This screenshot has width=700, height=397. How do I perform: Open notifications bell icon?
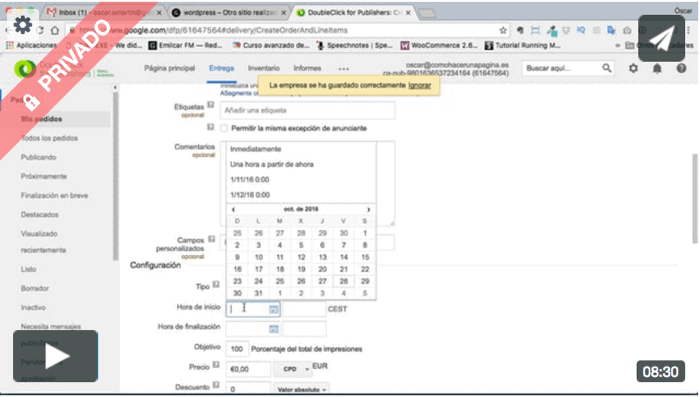tap(657, 68)
